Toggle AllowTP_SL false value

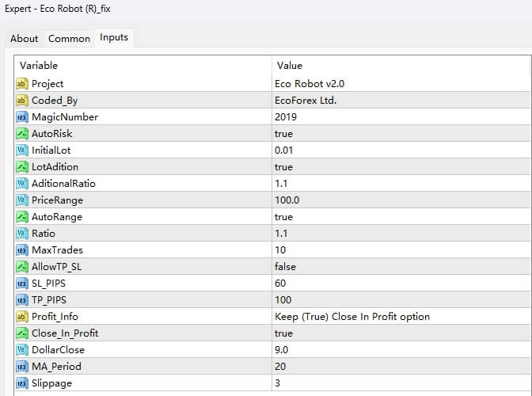285,266
